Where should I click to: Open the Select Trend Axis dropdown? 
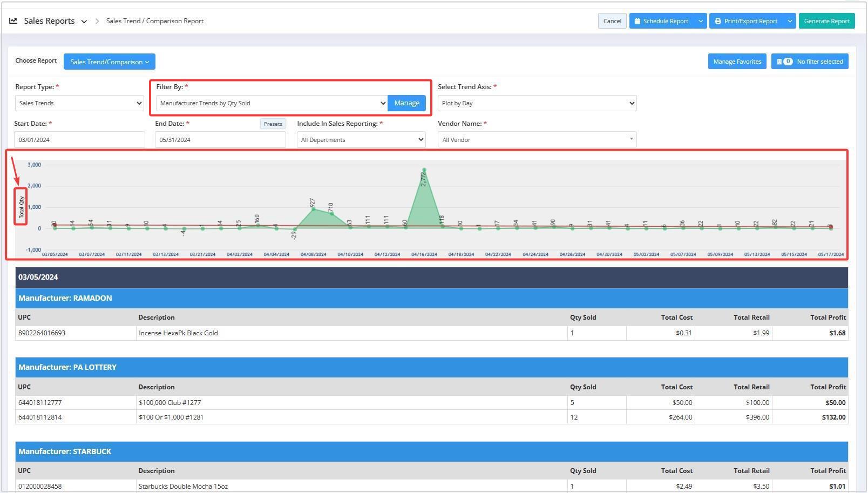point(537,103)
